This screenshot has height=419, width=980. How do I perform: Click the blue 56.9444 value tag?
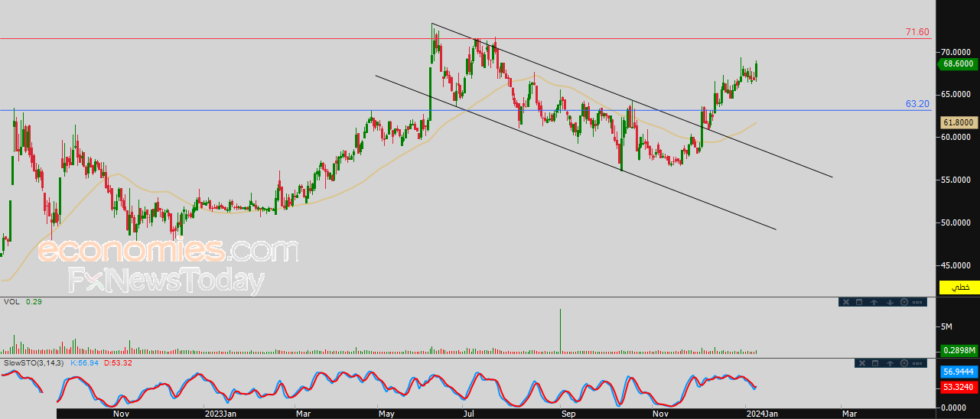[959, 371]
